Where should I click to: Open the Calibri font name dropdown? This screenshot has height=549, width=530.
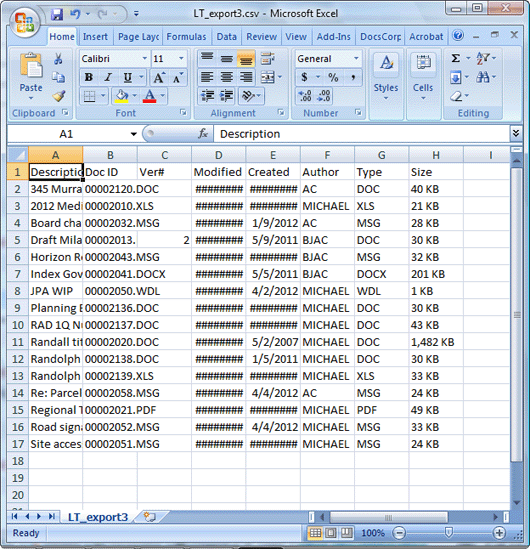click(x=145, y=58)
